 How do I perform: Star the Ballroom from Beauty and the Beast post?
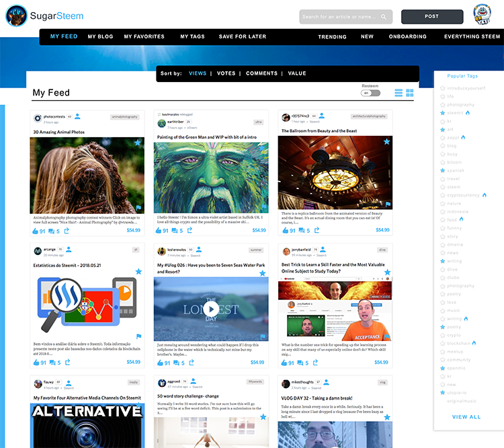386,142
